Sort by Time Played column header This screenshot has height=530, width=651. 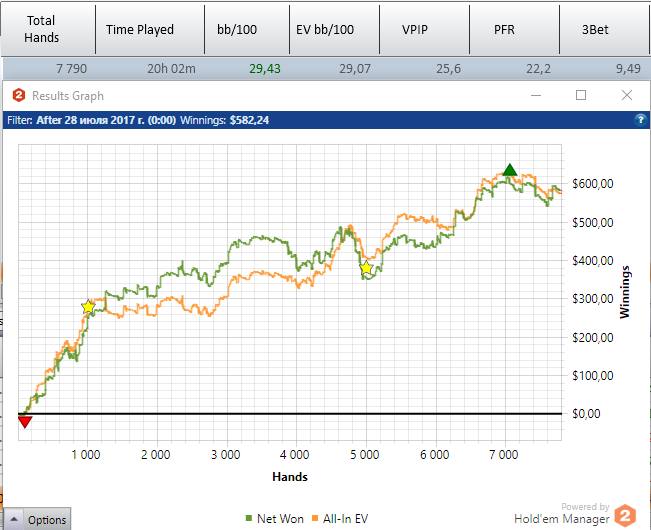[x=150, y=29]
